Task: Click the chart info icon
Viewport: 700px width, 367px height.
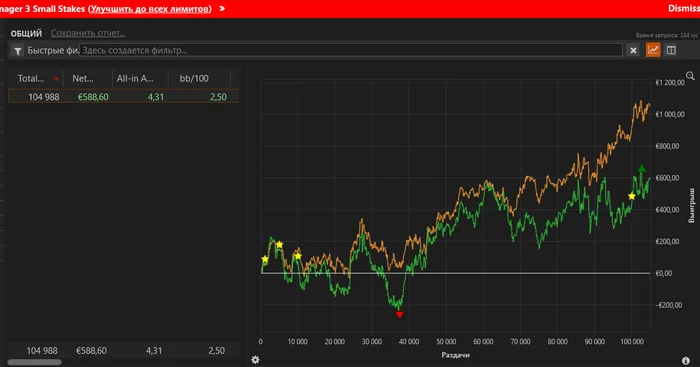Action: point(686,360)
